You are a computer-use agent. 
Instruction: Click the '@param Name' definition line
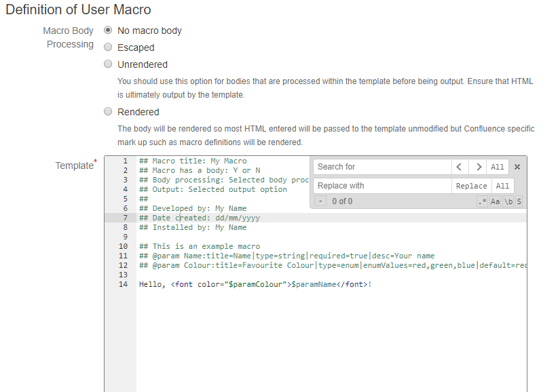(286, 256)
